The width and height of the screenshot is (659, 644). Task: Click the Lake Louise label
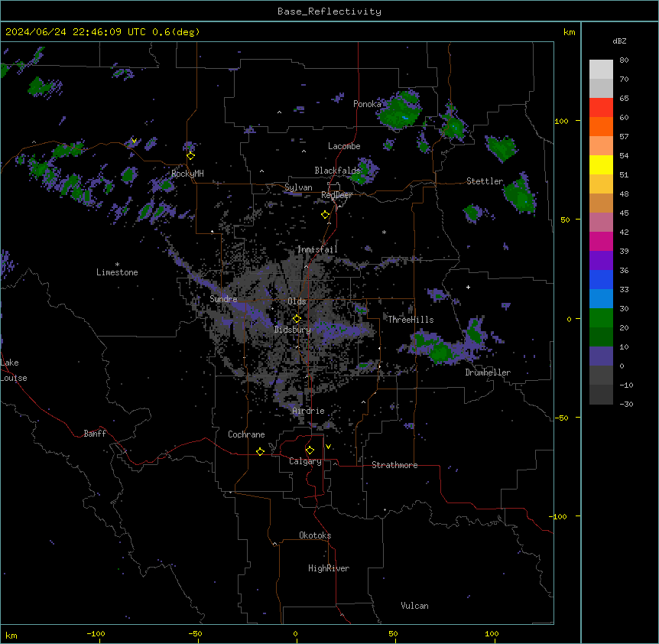14,370
